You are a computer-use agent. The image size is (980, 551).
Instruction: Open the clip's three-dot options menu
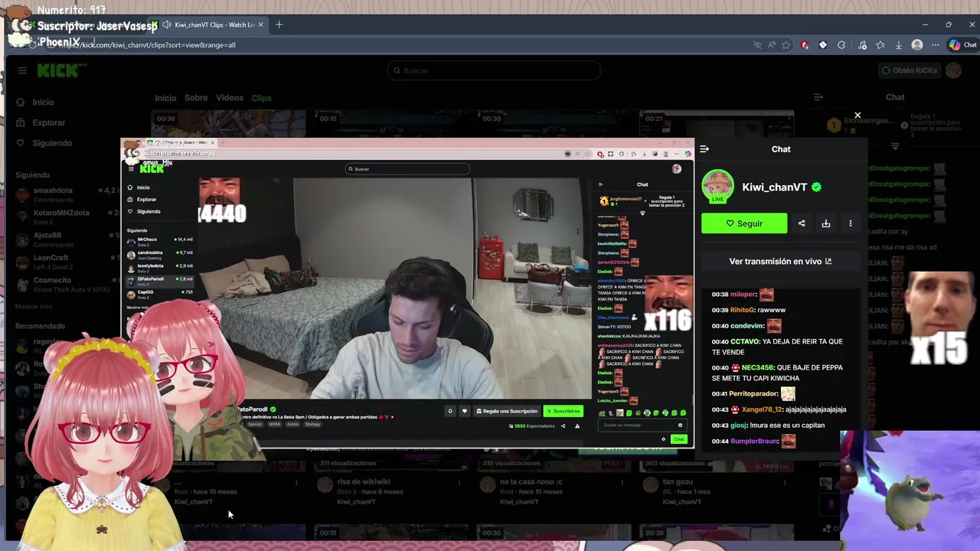(x=851, y=223)
